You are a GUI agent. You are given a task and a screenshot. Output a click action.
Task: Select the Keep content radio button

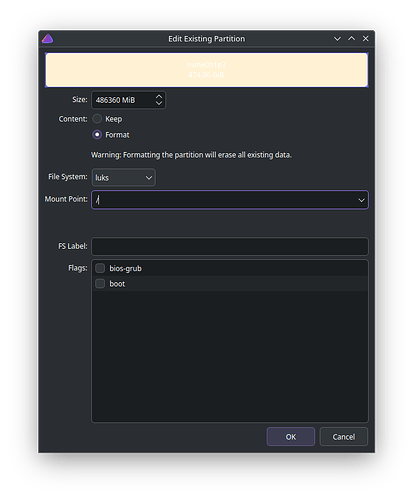(x=97, y=119)
